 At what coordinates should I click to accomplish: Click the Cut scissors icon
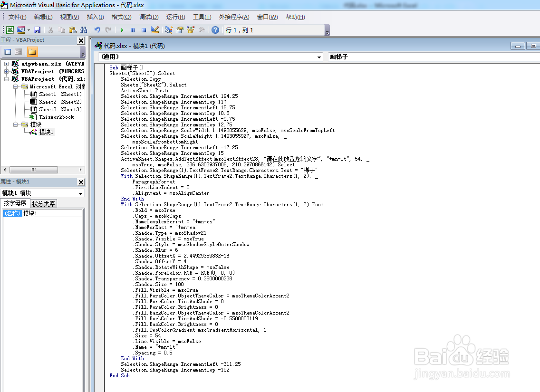(50, 30)
